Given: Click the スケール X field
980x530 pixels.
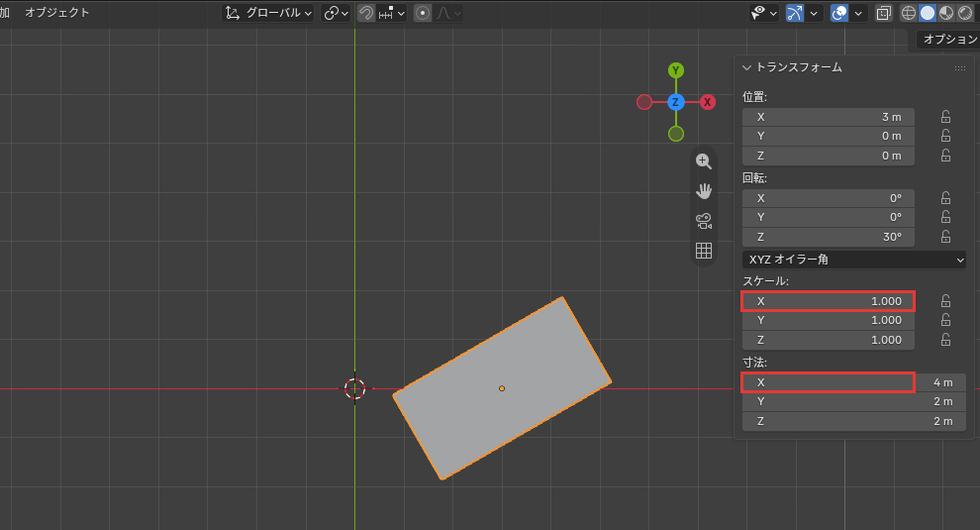Looking at the screenshot, I should 829,301.
